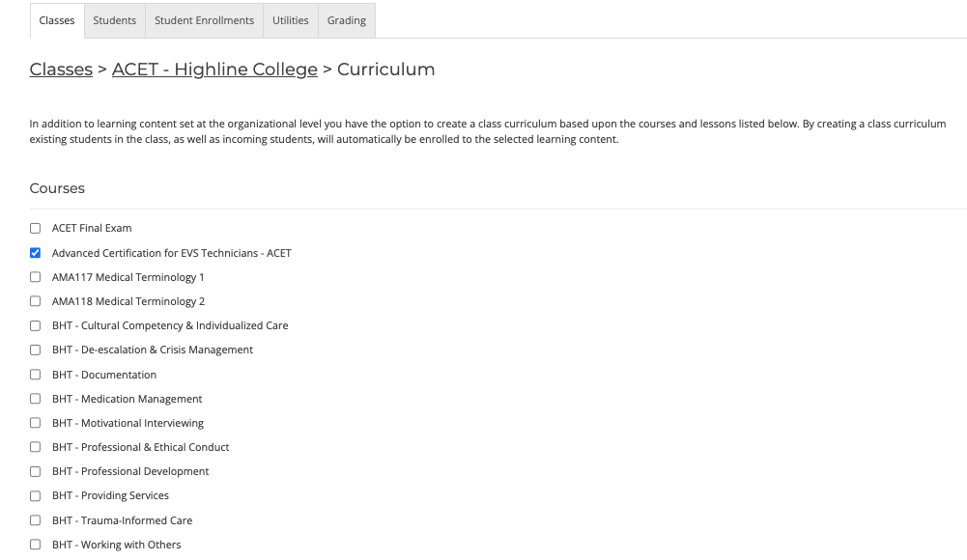Tick the AMA118 Medical Terminology 2 checkbox
Image resolution: width=967 pixels, height=560 pixels.
tap(35, 301)
